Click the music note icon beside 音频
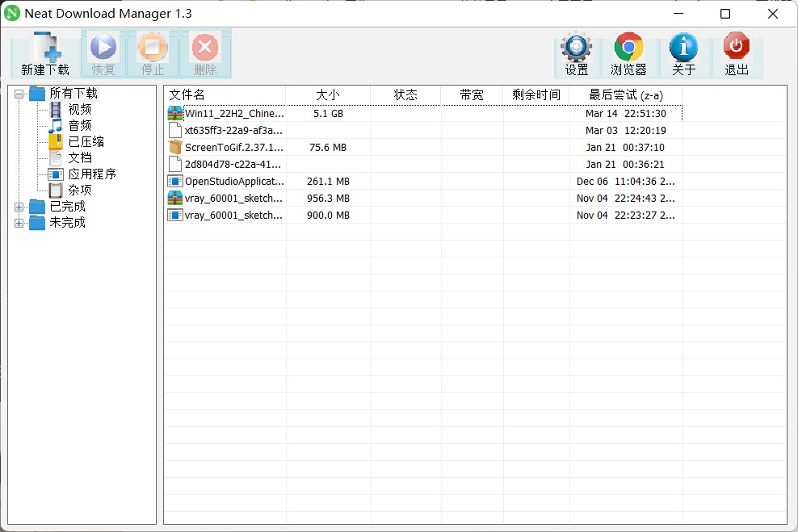 56,126
